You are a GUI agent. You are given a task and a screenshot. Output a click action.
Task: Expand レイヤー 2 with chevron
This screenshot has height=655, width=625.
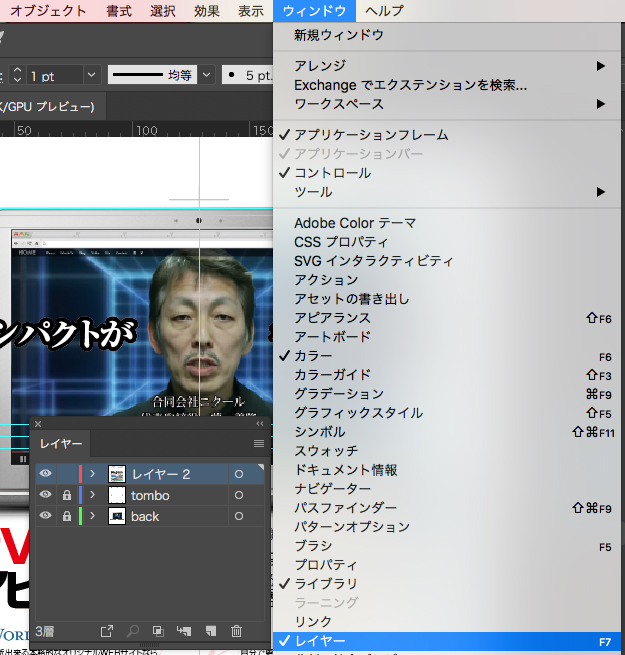click(x=93, y=474)
